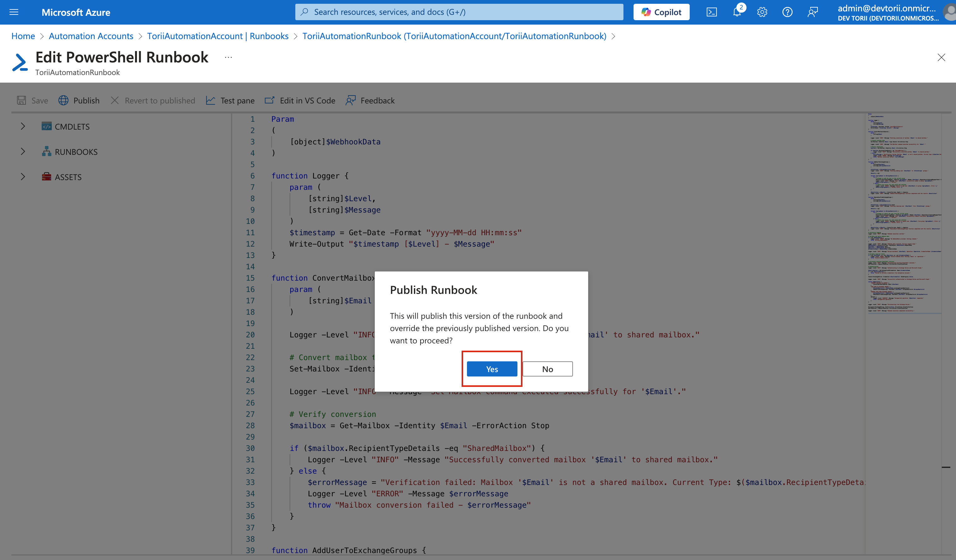Click '[string]$Message' on line 9
The width and height of the screenshot is (956, 560).
click(x=345, y=210)
